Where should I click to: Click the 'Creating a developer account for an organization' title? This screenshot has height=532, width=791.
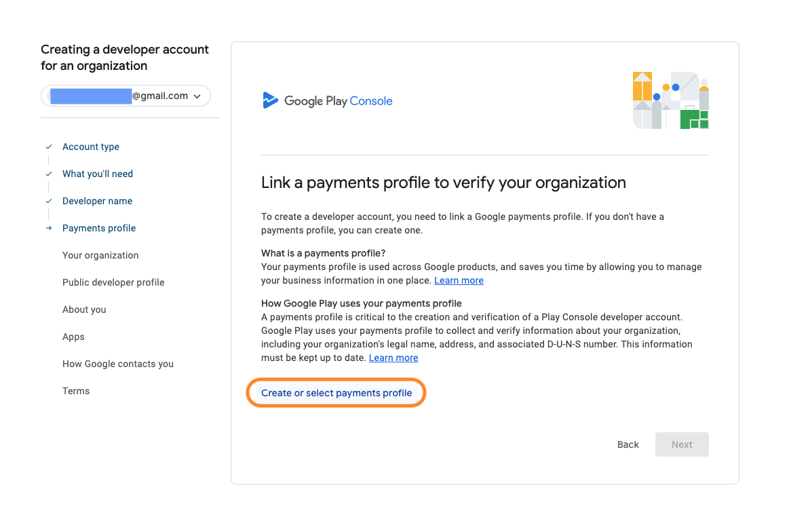click(x=125, y=58)
